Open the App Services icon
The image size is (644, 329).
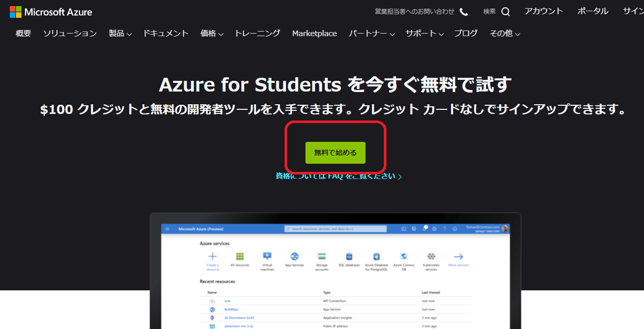[x=294, y=256]
